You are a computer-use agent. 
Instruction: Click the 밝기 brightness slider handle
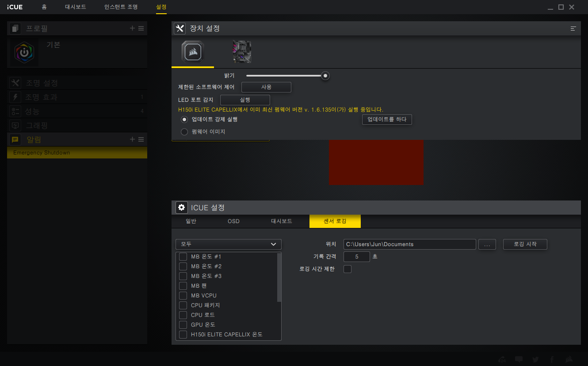tap(325, 76)
